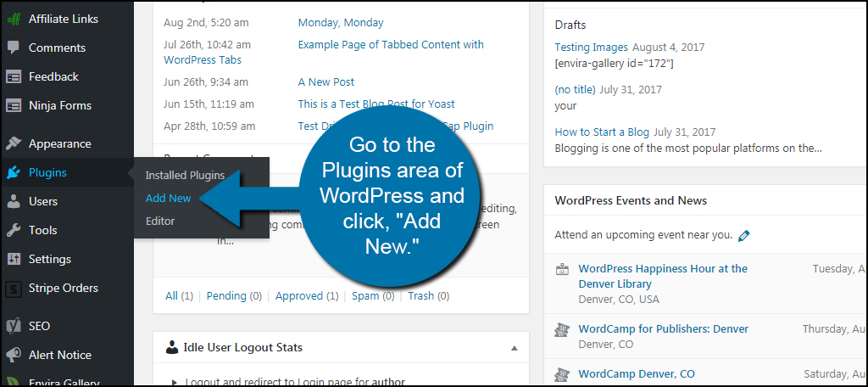Open the Settings menu
This screenshot has width=868, height=387.
[x=50, y=259]
